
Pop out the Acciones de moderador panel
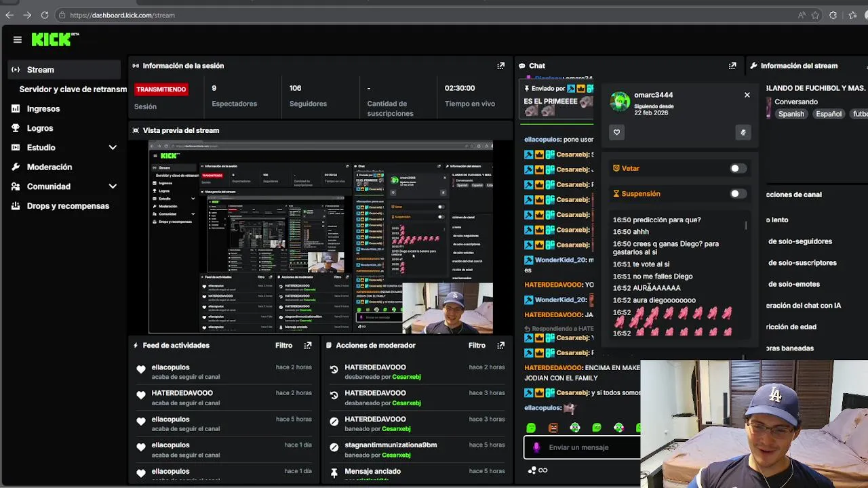pyautogui.click(x=501, y=345)
